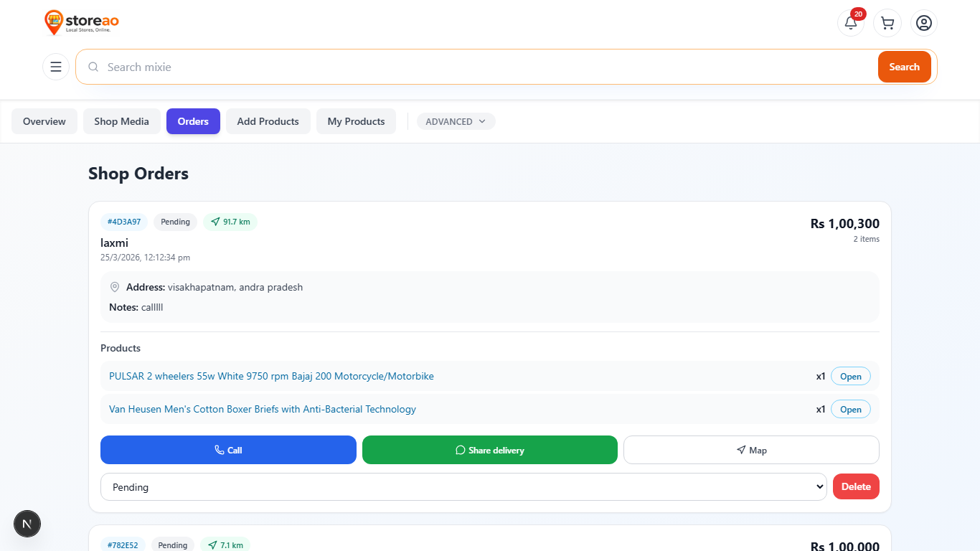This screenshot has height=551, width=980.
Task: Click the Storeao logo
Action: (82, 22)
